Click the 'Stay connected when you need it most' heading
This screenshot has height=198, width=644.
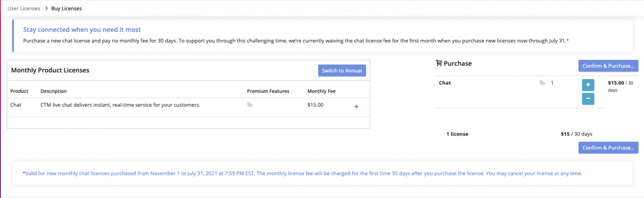pos(82,30)
